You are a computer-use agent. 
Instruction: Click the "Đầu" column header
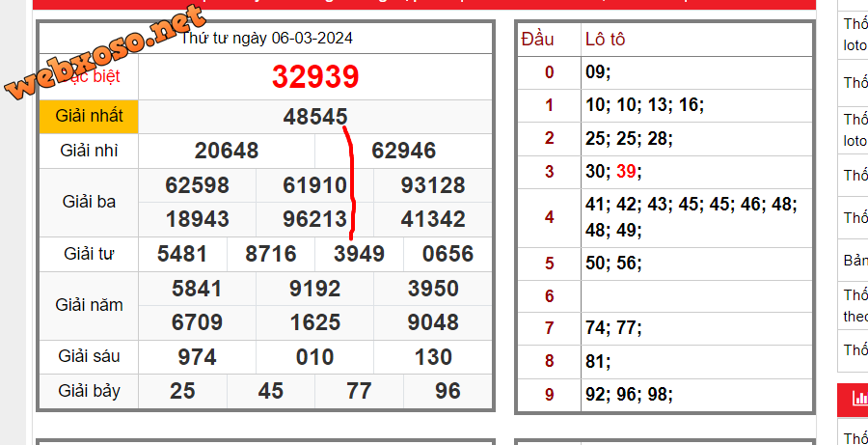538,40
